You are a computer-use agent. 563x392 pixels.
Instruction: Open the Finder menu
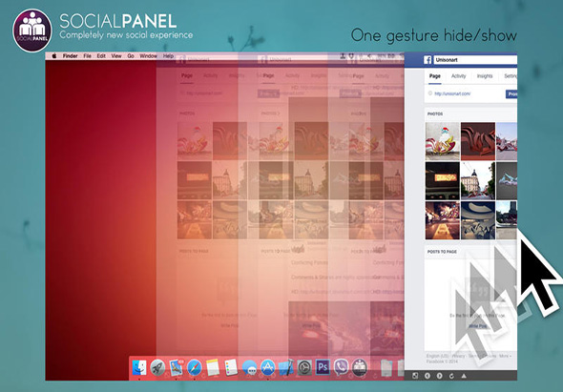(x=71, y=56)
